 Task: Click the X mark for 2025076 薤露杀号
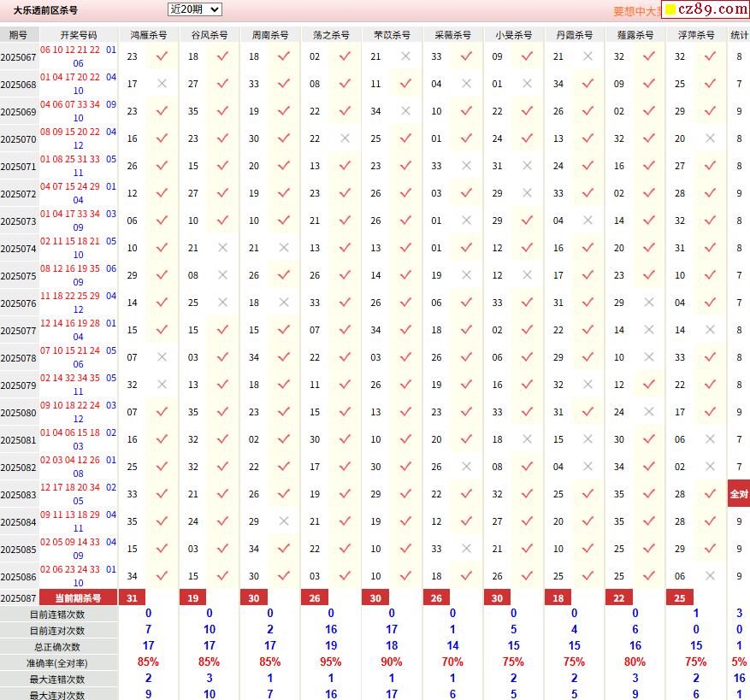648,303
